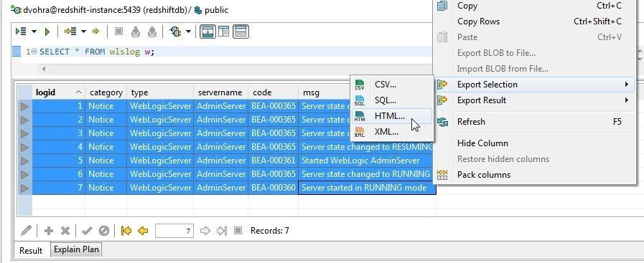Click the type column header

click(x=160, y=92)
